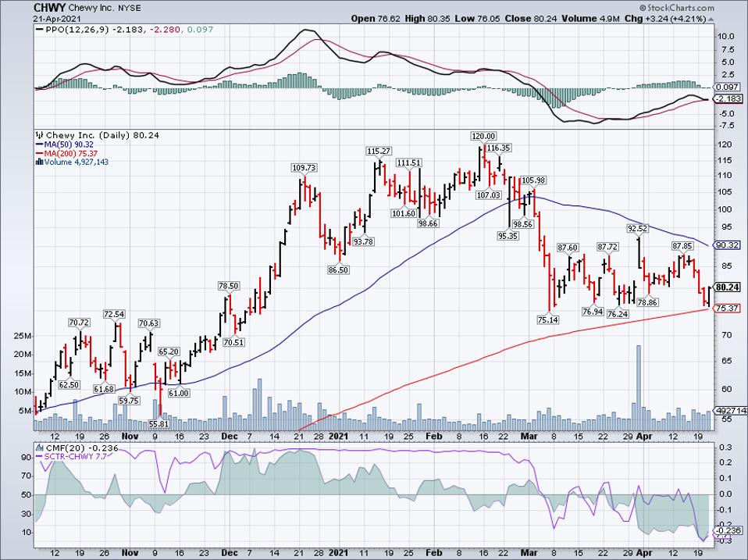
Task: Click the 95.35 price label
Action: 508,236
